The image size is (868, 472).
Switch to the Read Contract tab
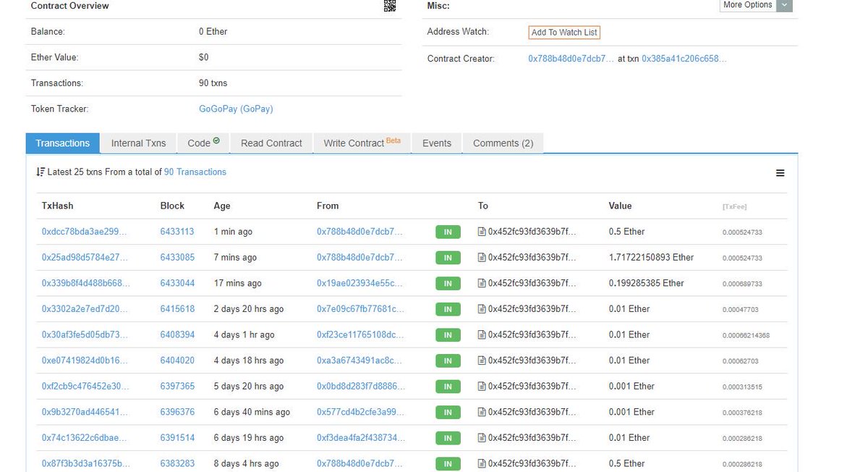(x=271, y=143)
